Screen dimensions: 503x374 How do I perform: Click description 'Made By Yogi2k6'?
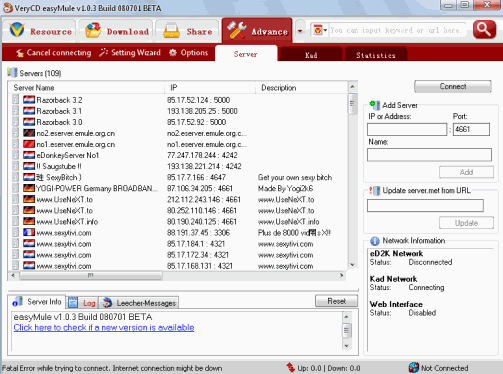coord(285,188)
